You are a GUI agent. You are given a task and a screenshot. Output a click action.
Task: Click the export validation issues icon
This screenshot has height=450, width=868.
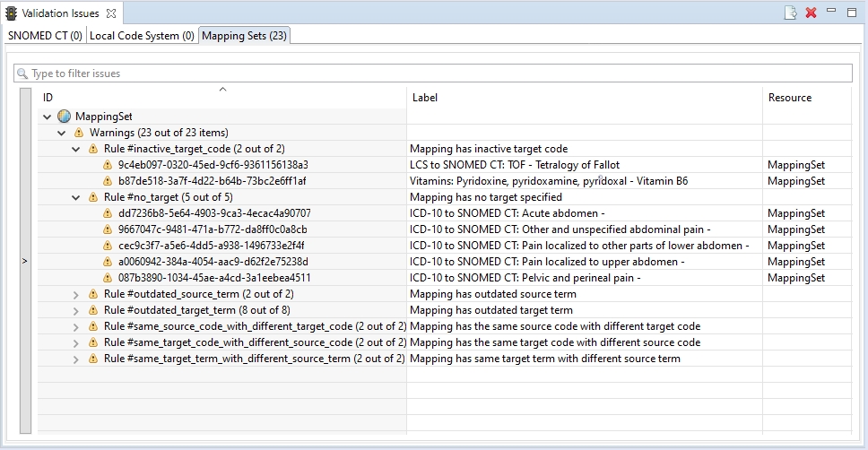coord(790,13)
